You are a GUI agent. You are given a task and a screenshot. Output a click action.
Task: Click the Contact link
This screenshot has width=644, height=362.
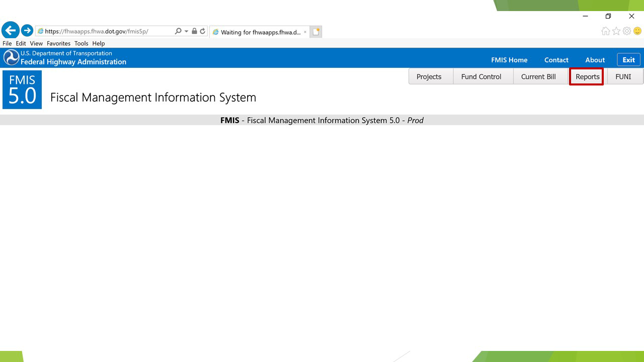(x=556, y=60)
